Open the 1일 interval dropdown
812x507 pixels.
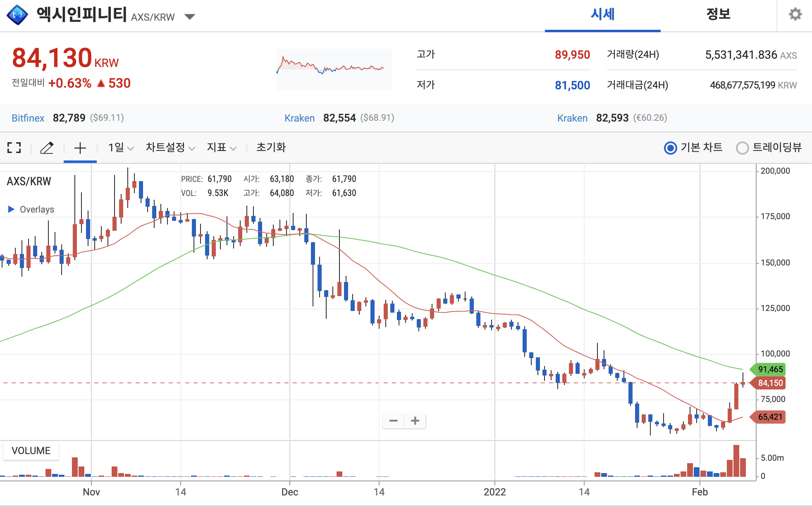tap(121, 148)
